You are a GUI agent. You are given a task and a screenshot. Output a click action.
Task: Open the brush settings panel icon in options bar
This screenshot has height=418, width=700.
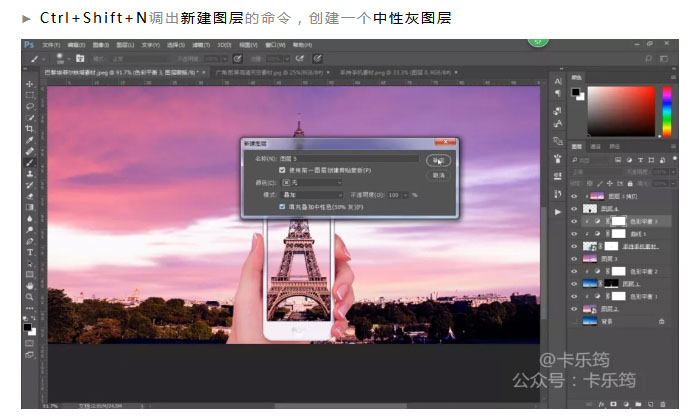(x=80, y=59)
